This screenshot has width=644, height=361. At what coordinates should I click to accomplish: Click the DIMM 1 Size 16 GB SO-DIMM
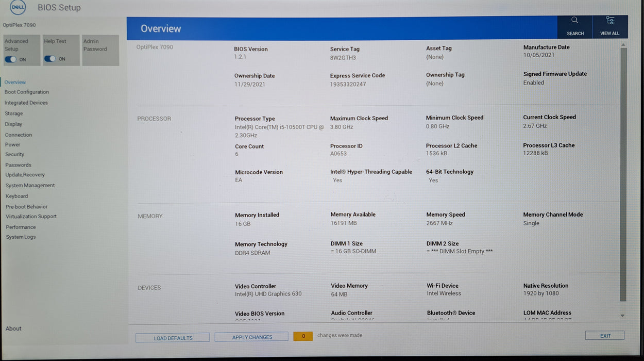click(x=353, y=251)
